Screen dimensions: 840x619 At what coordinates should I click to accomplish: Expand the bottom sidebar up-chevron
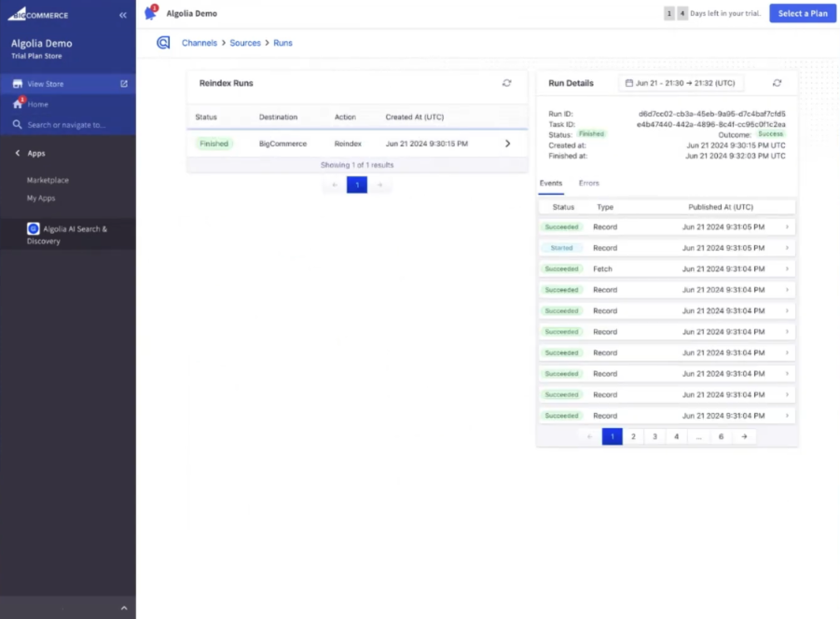click(x=124, y=608)
